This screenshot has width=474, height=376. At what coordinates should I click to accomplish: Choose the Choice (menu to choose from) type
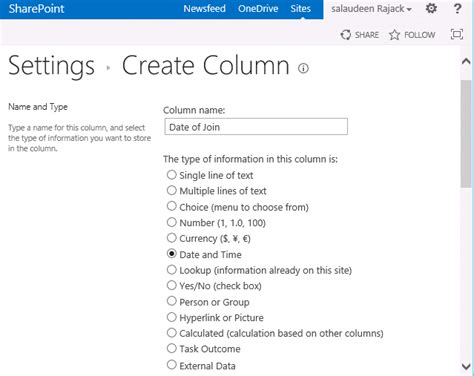[x=171, y=206]
